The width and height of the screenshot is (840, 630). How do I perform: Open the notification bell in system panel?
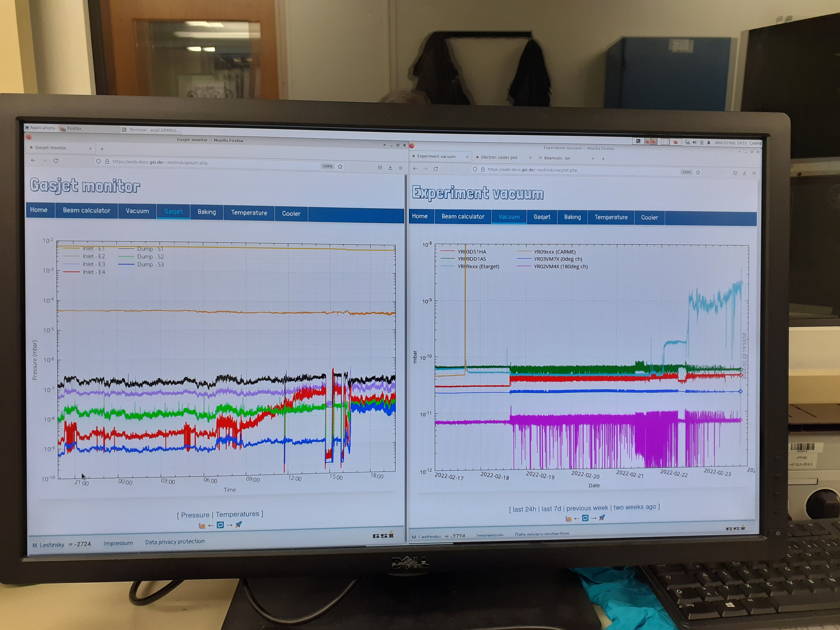tap(709, 143)
